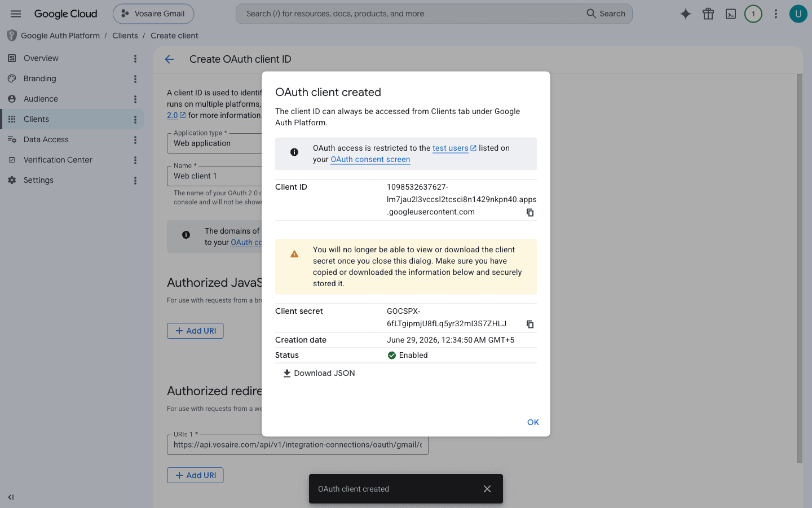
Task: Click the URIs 1 redirect input field
Action: click(298, 445)
